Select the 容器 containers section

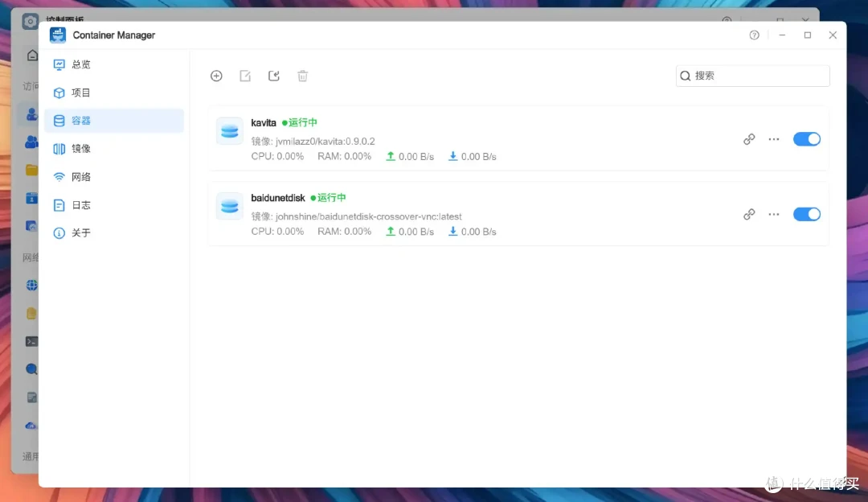coord(114,120)
